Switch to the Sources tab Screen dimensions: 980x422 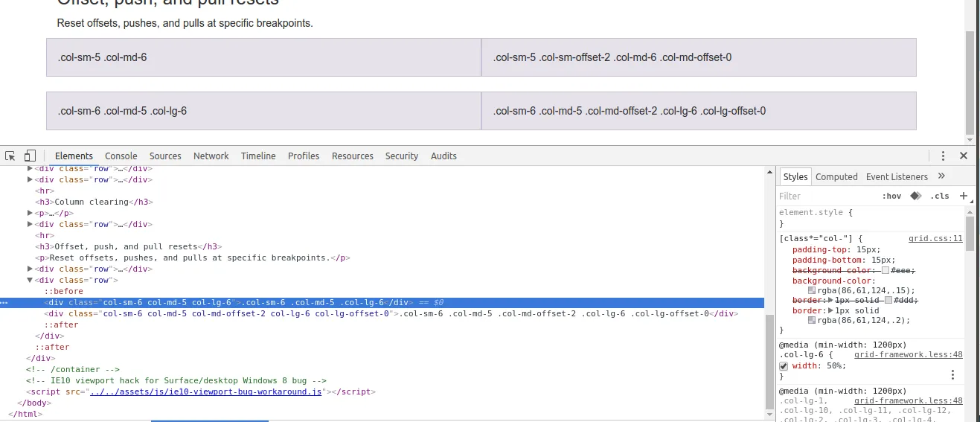pyautogui.click(x=165, y=156)
